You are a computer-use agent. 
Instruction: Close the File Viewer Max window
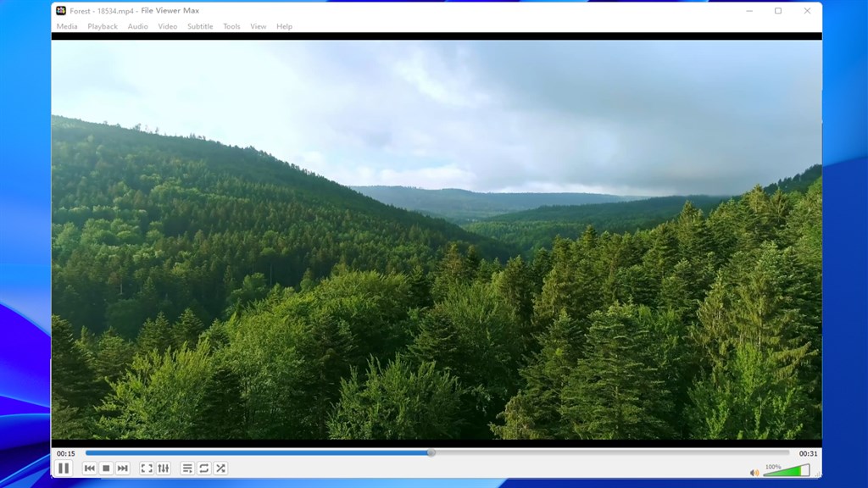807,10
